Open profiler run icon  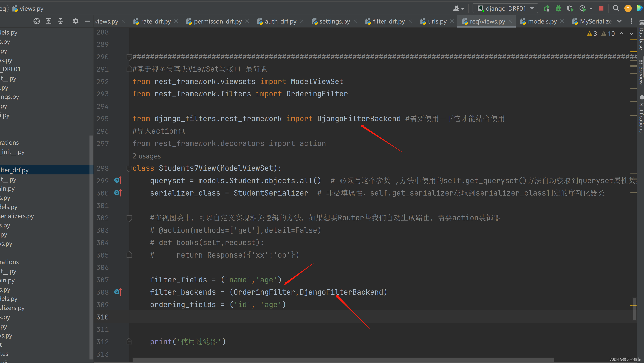(x=583, y=8)
